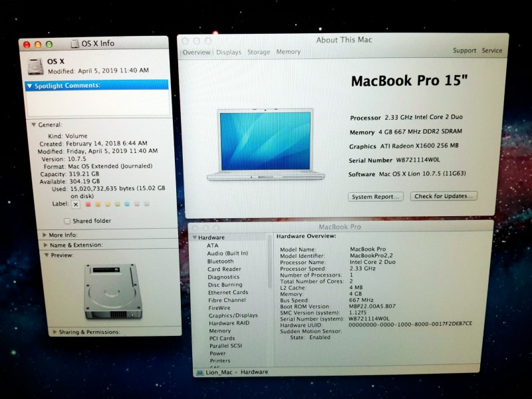Collapse the Hardware tree in sidebar
Screen dimensions: 532x399
pos(195,237)
